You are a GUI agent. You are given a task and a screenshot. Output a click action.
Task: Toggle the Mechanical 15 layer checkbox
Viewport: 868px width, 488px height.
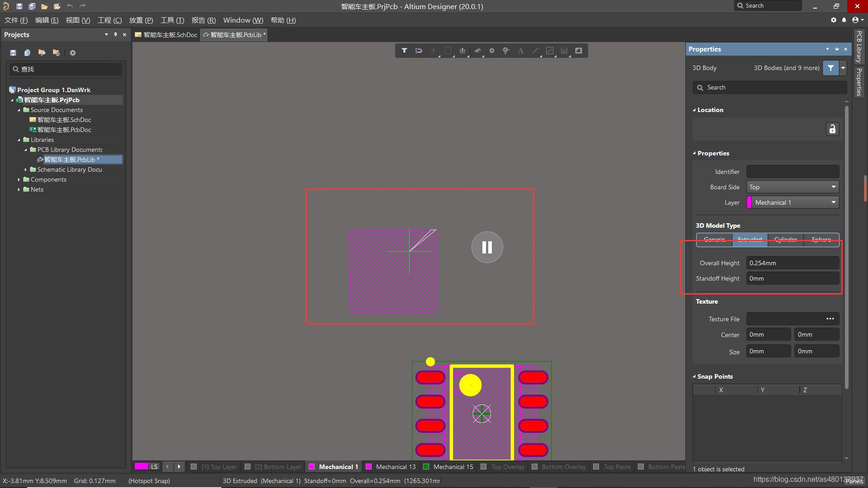[426, 467]
